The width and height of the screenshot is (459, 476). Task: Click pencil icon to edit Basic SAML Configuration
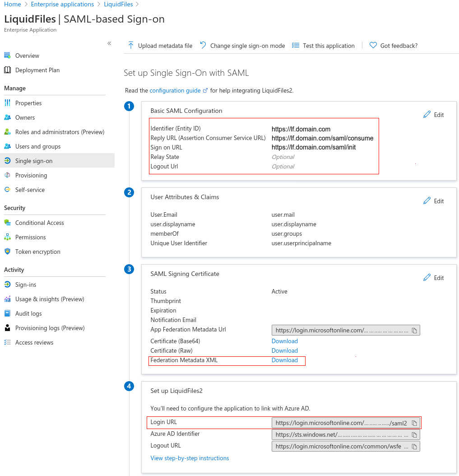point(427,115)
